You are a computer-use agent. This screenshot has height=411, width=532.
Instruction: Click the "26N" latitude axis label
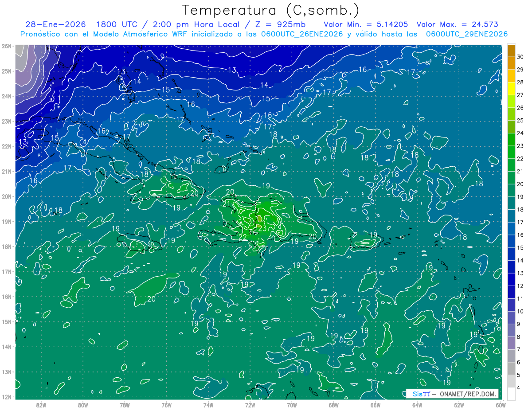click(x=7, y=46)
